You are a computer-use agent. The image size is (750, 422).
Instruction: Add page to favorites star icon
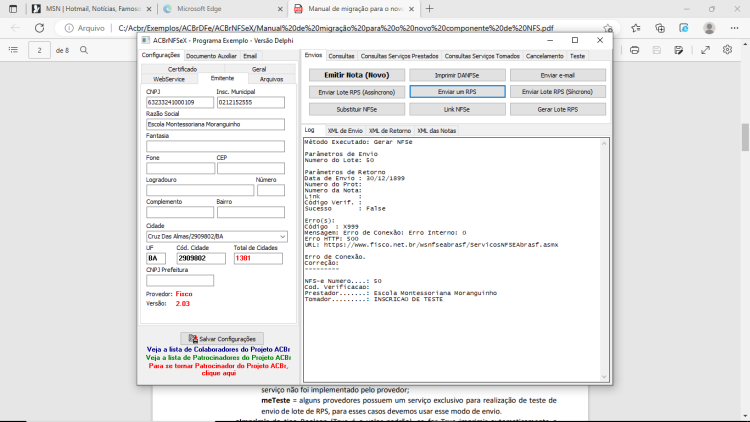tap(608, 28)
